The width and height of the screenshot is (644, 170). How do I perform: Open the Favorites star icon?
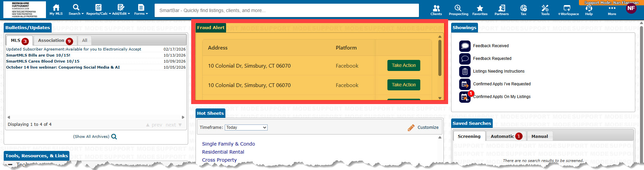[480, 10]
